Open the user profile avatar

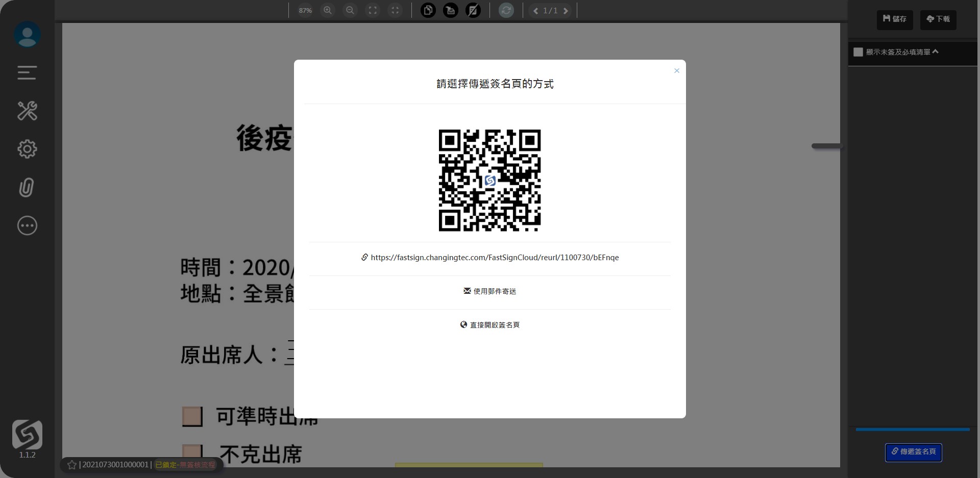27,35
